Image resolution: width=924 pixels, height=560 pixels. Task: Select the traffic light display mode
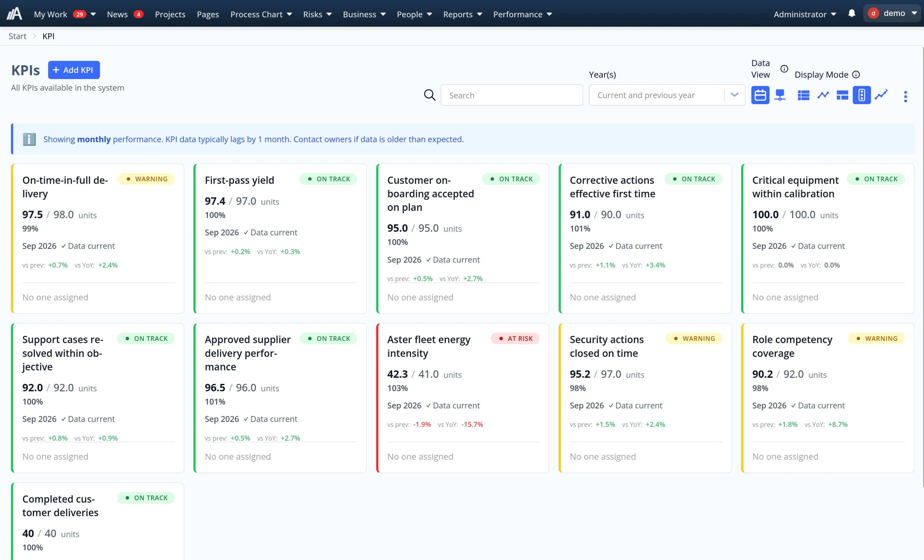[862, 95]
